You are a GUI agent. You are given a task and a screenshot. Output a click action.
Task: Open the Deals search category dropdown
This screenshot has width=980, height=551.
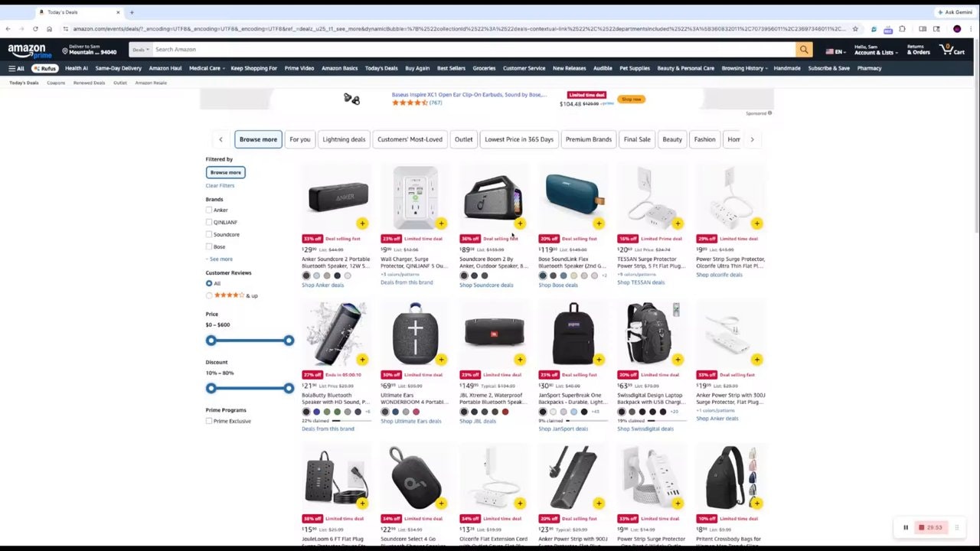tap(141, 50)
